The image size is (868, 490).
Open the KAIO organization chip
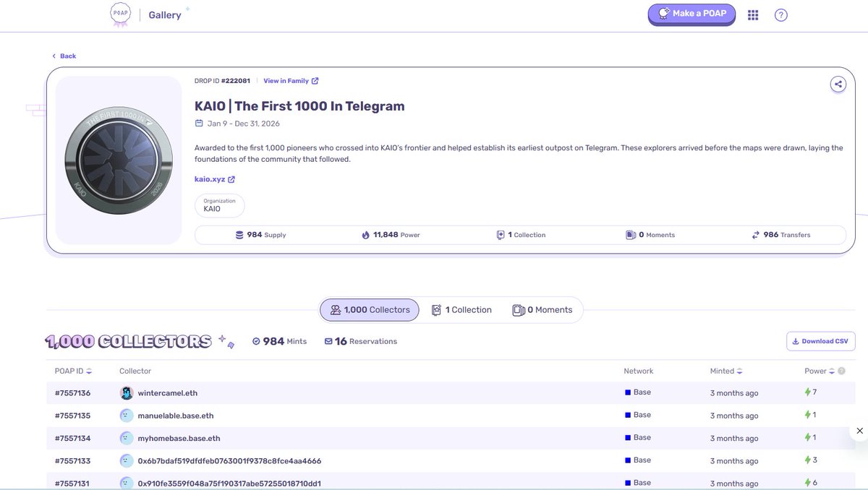click(220, 205)
